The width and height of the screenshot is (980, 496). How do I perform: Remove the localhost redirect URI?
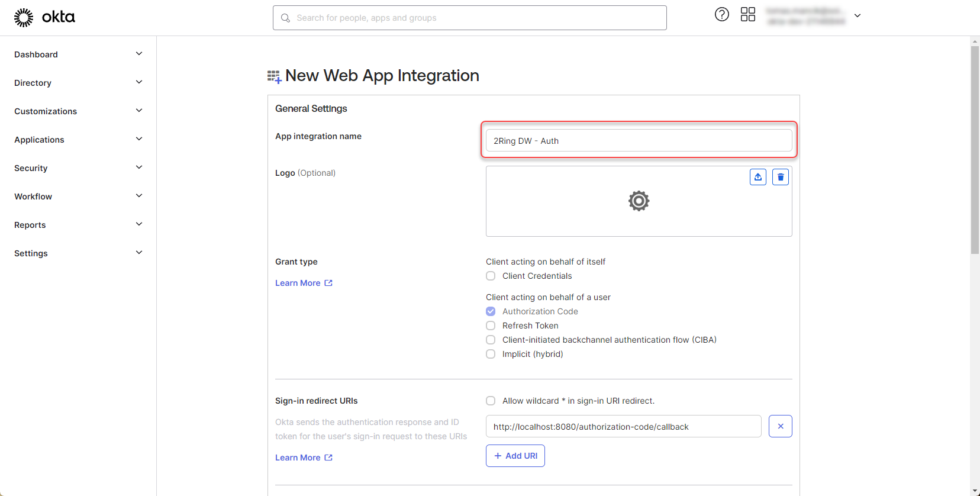point(780,426)
